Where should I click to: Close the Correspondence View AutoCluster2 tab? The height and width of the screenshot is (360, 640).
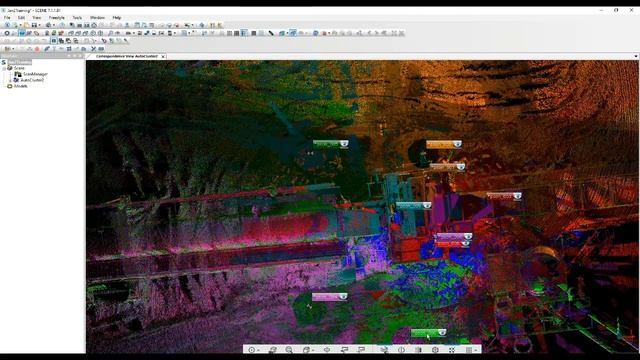click(163, 56)
